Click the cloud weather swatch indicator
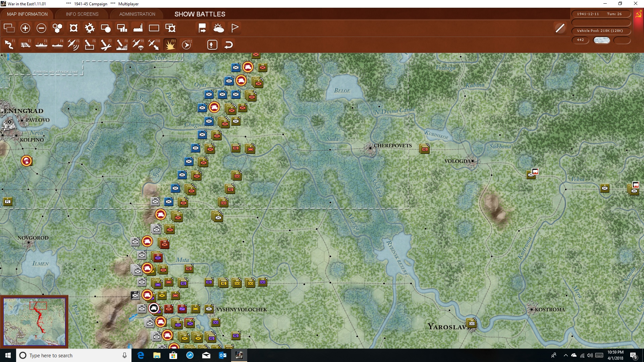 click(601, 40)
